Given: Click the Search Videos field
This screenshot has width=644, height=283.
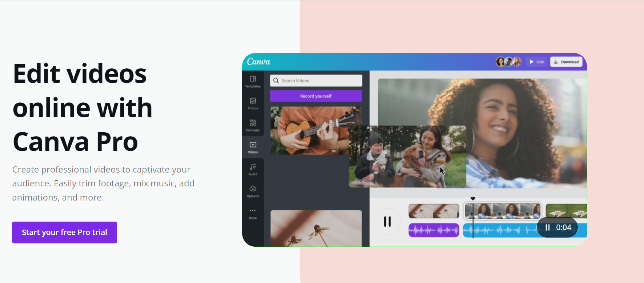Looking at the screenshot, I should point(316,81).
